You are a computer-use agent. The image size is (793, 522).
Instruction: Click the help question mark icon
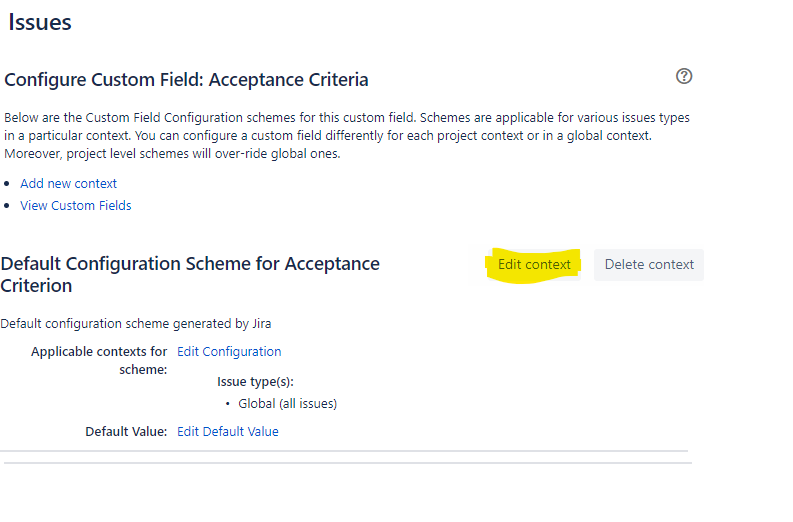pos(684,76)
